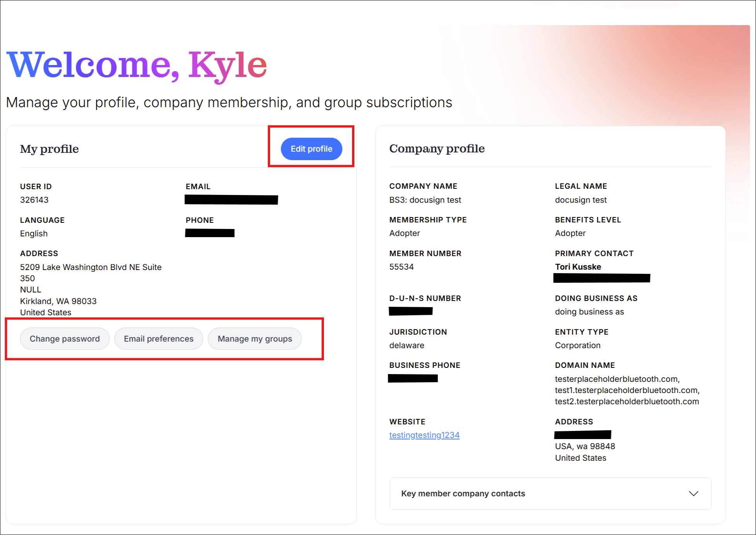
Task: Click the delaware jurisdiction value
Action: pos(407,345)
